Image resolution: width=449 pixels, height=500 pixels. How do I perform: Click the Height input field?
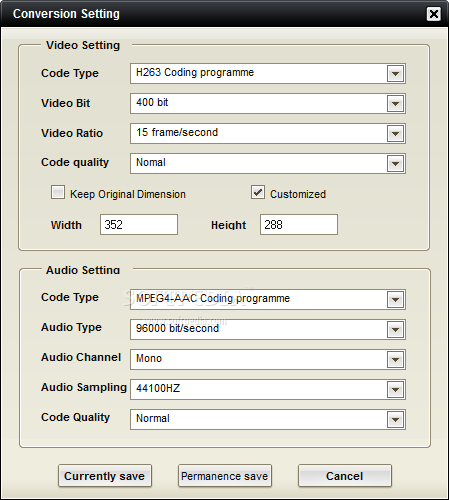tap(299, 225)
